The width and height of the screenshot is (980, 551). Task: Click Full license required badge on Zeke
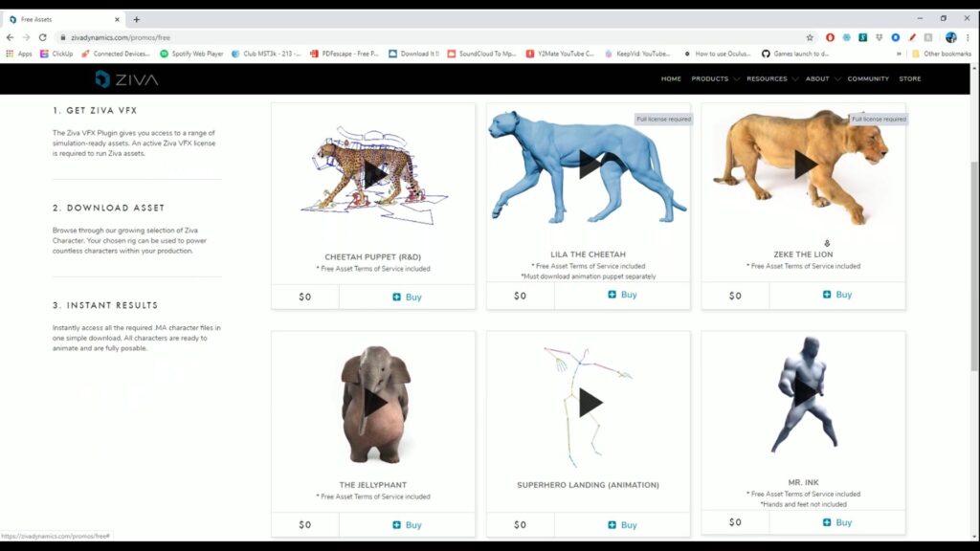tap(879, 119)
